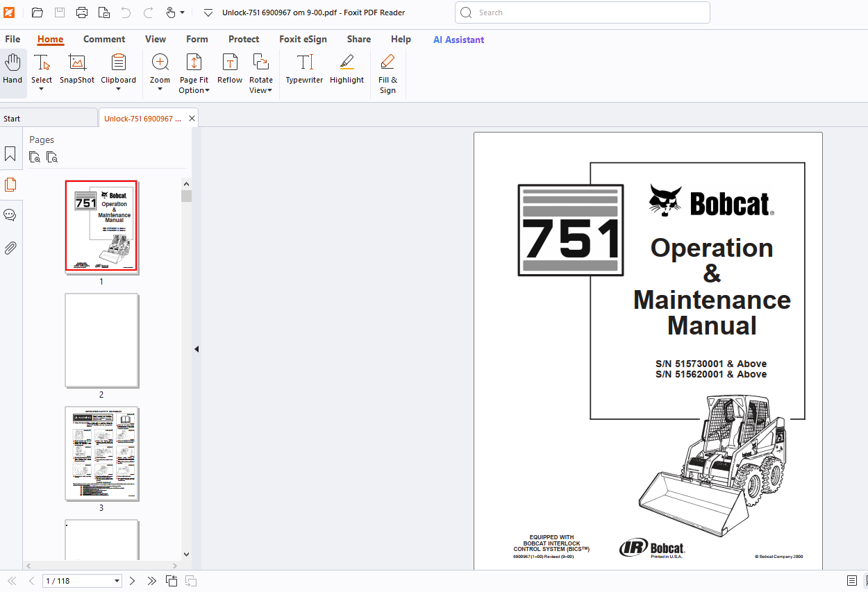The height and width of the screenshot is (592, 868).
Task: Click the thumbnail panel vertical scrollbar thumb
Action: (x=186, y=196)
